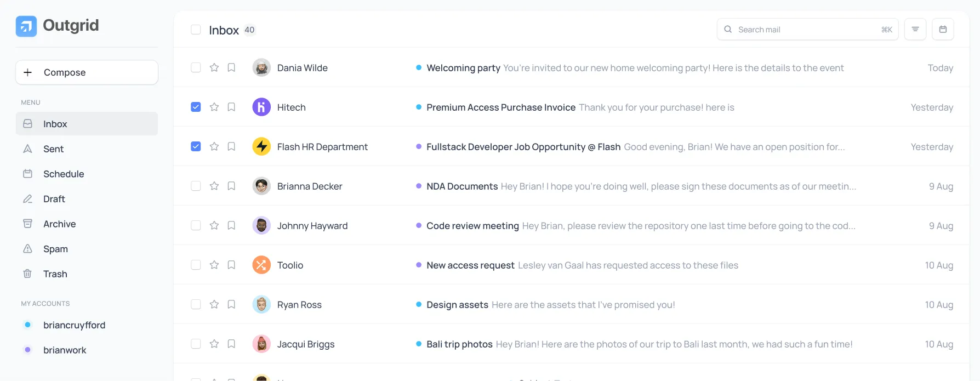
Task: Open the Sent folder
Action: [x=54, y=149]
